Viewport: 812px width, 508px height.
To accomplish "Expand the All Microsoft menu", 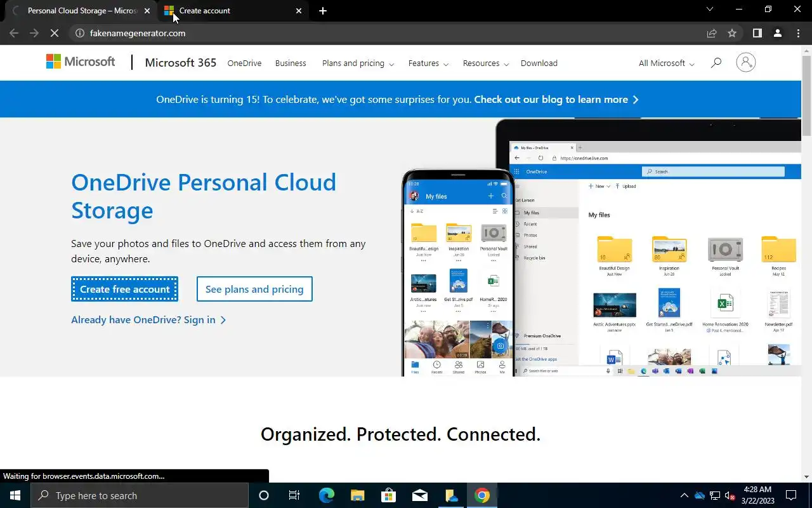I will coord(666,63).
